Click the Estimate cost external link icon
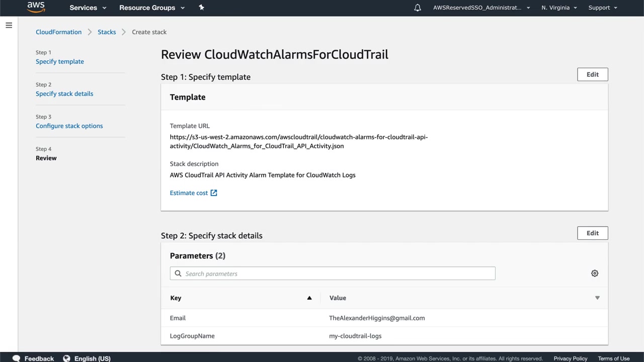644x362 pixels. pyautogui.click(x=214, y=193)
